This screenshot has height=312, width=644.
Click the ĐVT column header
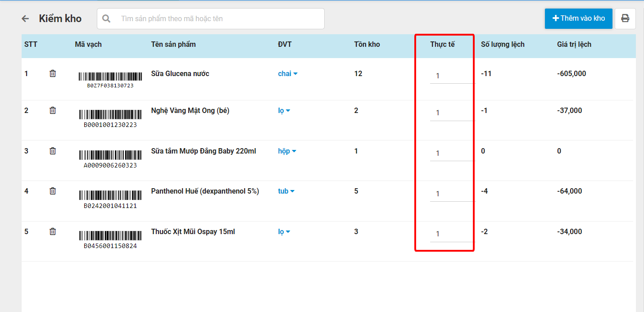tap(285, 44)
